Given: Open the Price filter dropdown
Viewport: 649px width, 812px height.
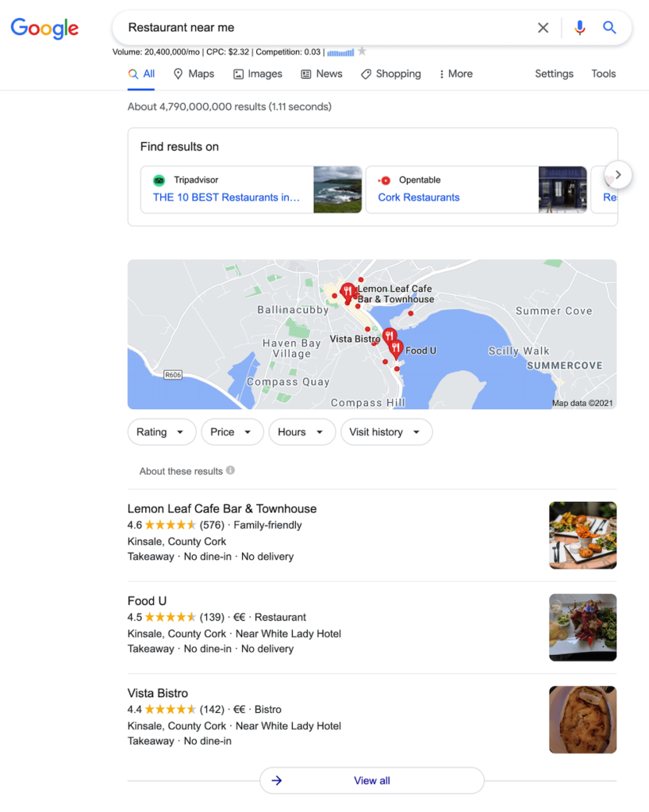Looking at the screenshot, I should (x=232, y=432).
